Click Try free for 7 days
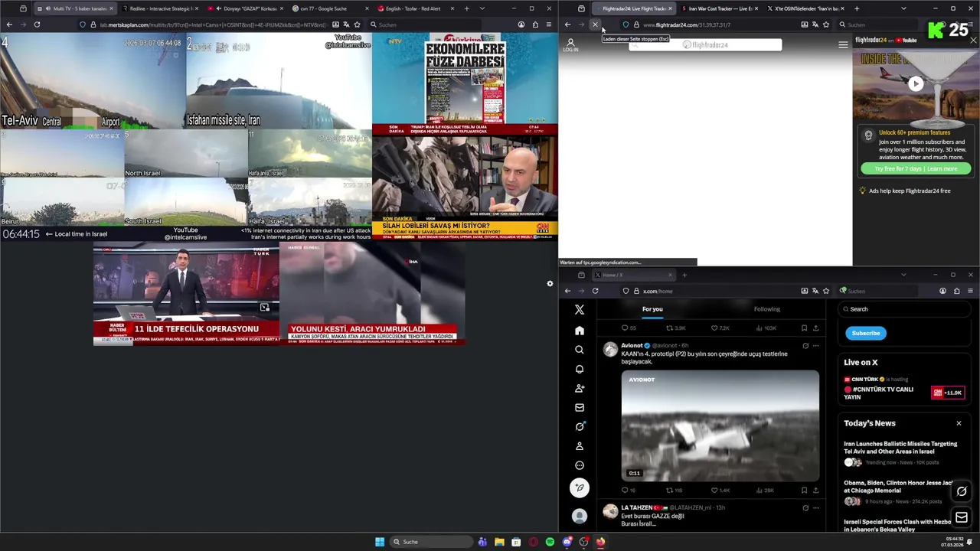 [x=916, y=168]
